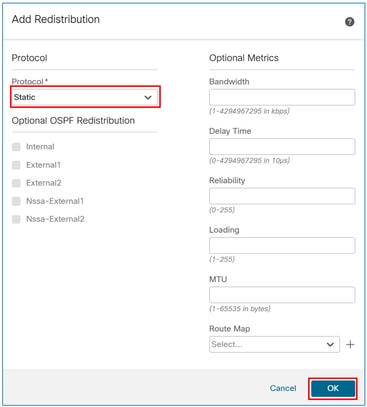
Task: Add a new Route Map with plus icon
Action: [350, 344]
